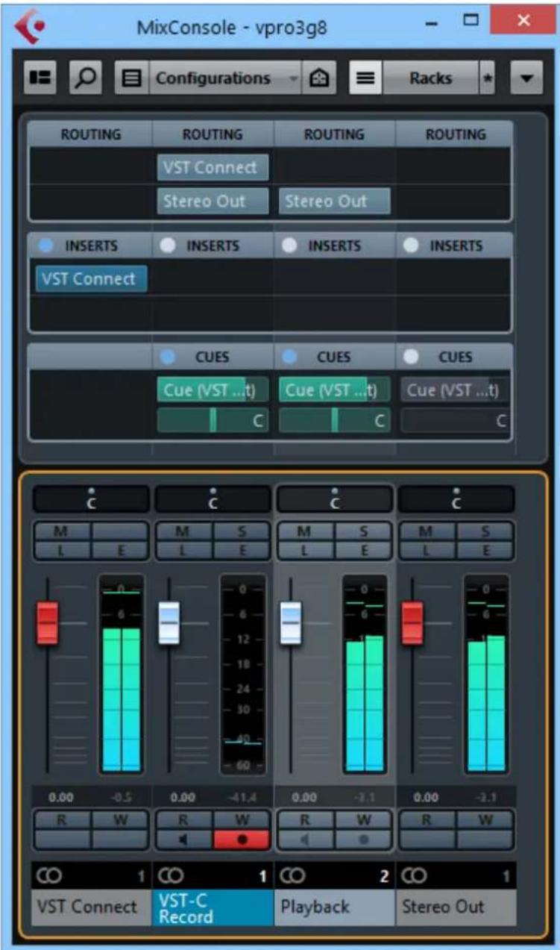Click the Cue send on Playback channel
Image resolution: width=560 pixels, height=950 pixels.
point(334,390)
